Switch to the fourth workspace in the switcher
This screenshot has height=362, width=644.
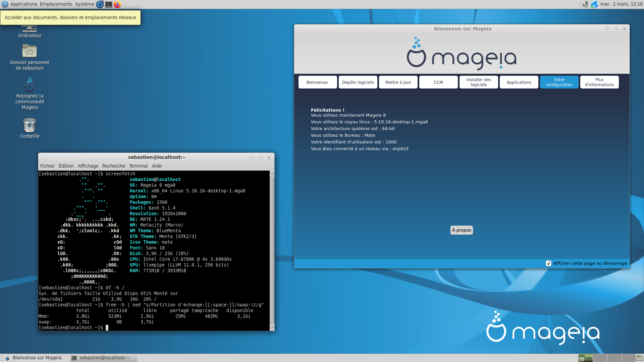pyautogui.click(x=629, y=358)
